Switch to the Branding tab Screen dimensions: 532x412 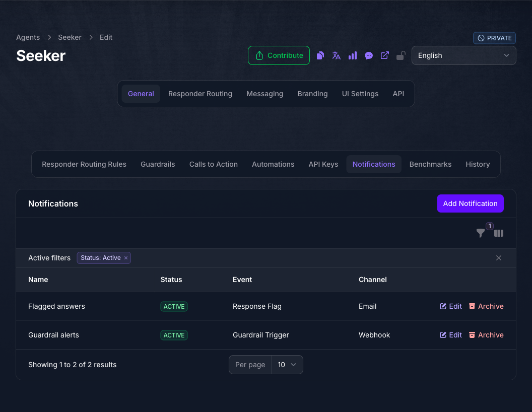click(312, 94)
